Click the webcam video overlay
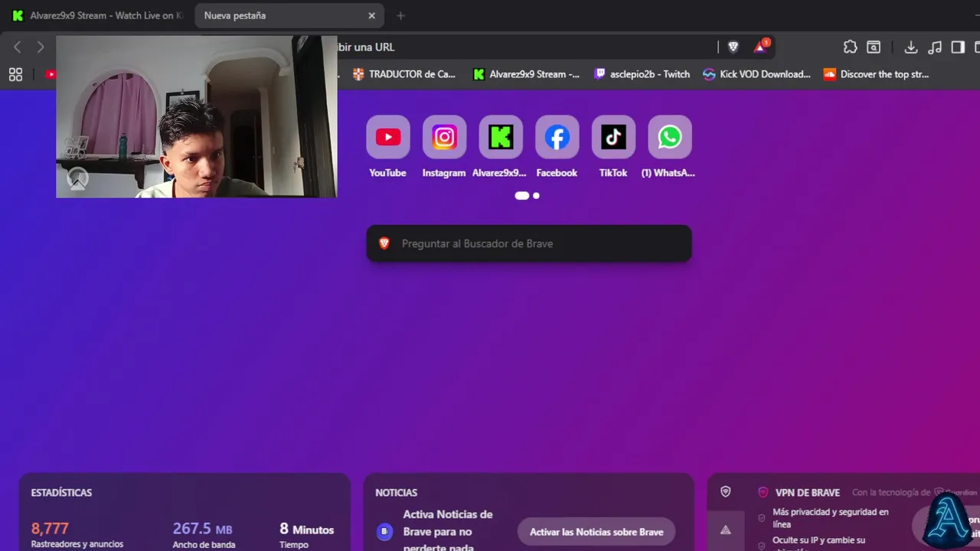Screen dimensions: 980x551 [x=196, y=116]
